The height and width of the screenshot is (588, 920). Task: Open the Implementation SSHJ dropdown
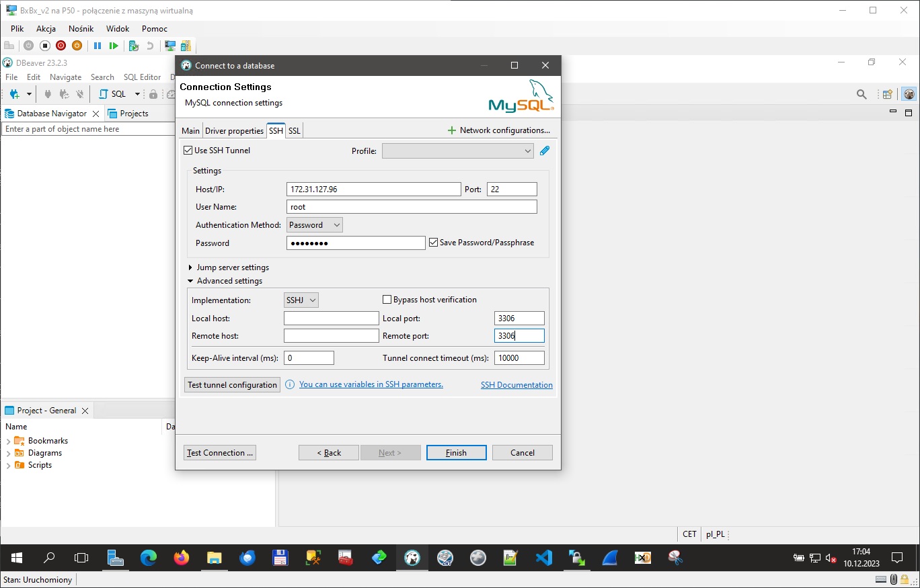point(301,300)
